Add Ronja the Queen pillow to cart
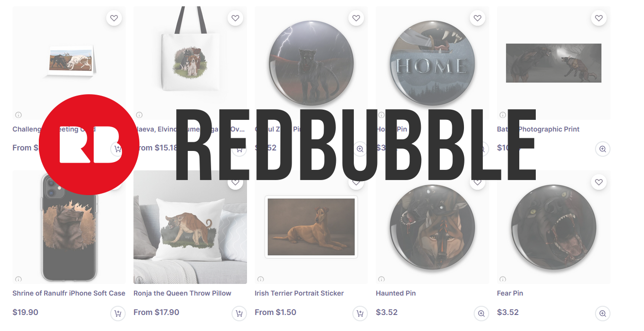Image resolution: width=644 pixels, height=331 pixels. coord(239,314)
